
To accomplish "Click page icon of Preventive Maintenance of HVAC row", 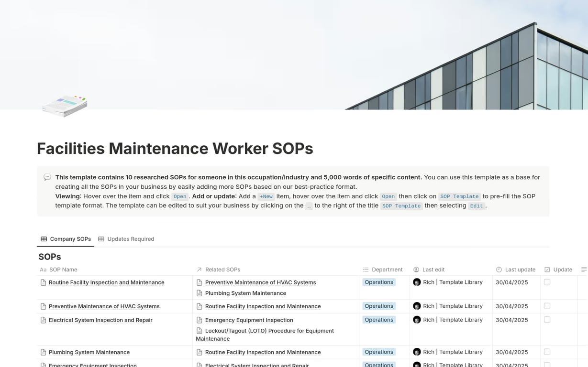I will (43, 306).
